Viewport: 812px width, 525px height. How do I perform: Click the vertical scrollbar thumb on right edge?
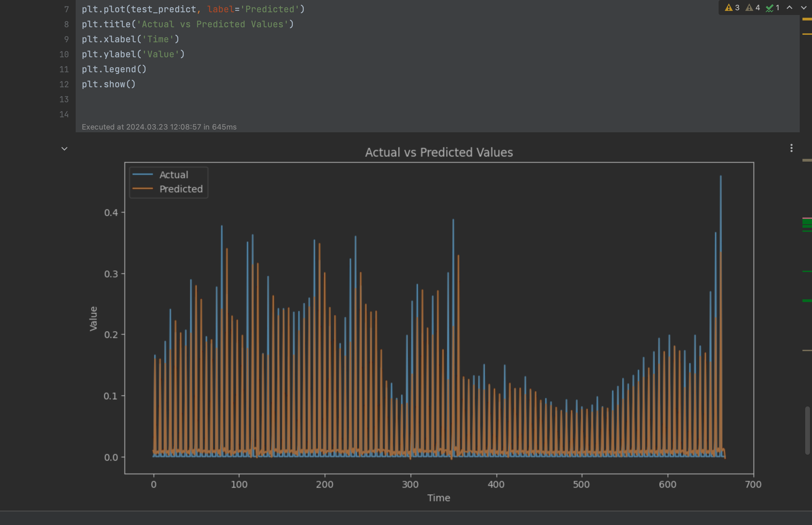click(807, 430)
